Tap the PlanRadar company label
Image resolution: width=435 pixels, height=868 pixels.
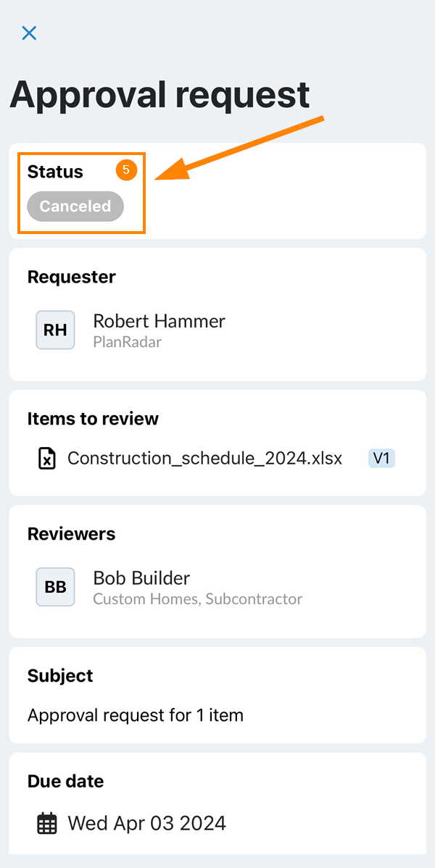pyautogui.click(x=127, y=342)
